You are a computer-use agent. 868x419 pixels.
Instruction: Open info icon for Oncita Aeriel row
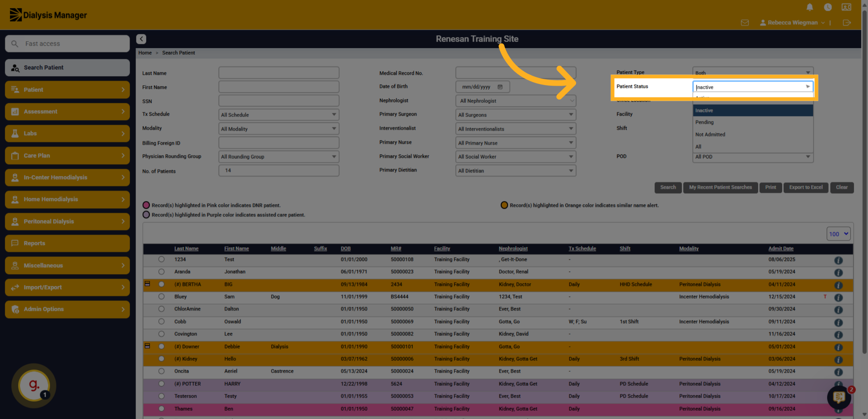click(838, 372)
